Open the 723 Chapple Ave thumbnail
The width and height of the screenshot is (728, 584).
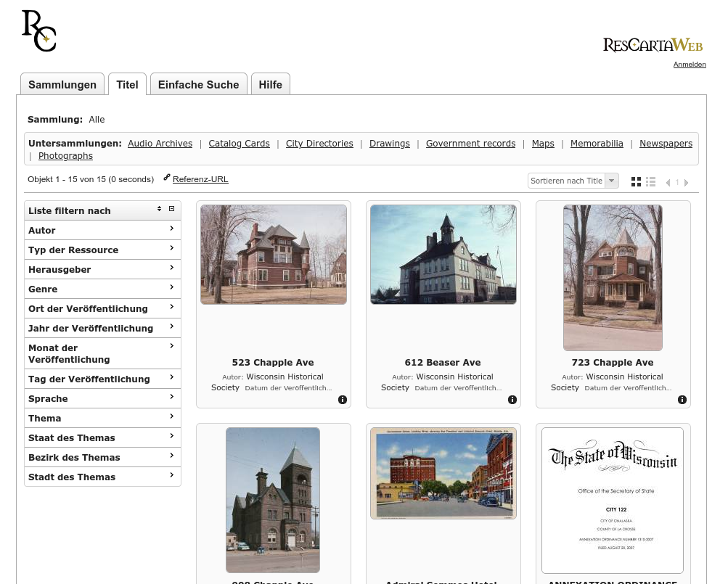click(x=613, y=278)
